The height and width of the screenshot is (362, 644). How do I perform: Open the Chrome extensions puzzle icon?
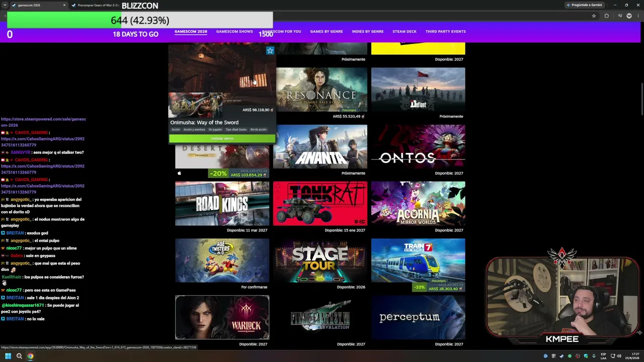[606, 16]
